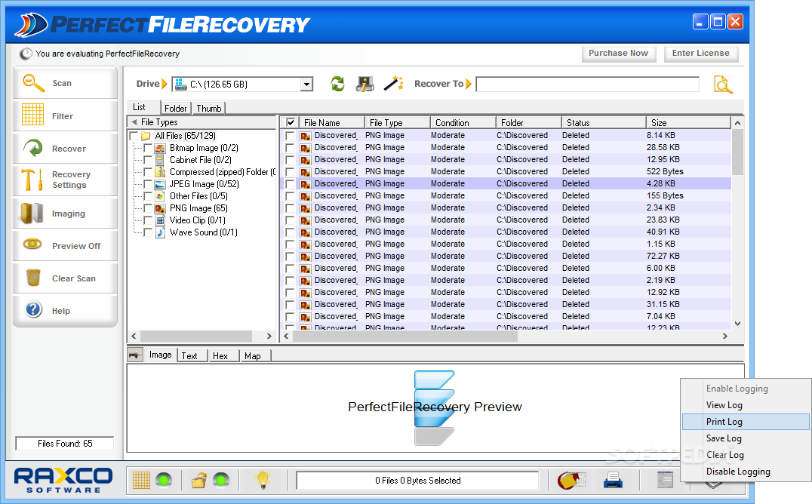Switch to the Folder tab
This screenshot has height=504, width=812.
(x=176, y=108)
